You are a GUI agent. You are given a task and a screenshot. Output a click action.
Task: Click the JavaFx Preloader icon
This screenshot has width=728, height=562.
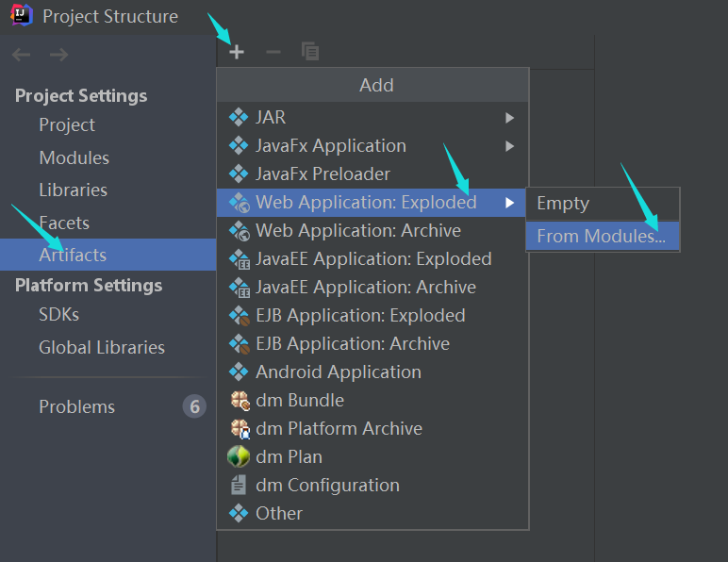click(239, 174)
